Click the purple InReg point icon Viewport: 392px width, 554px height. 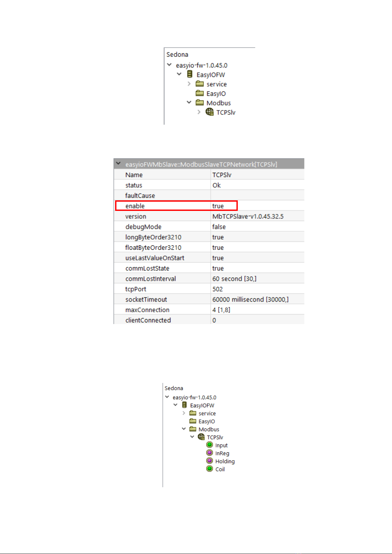click(209, 453)
